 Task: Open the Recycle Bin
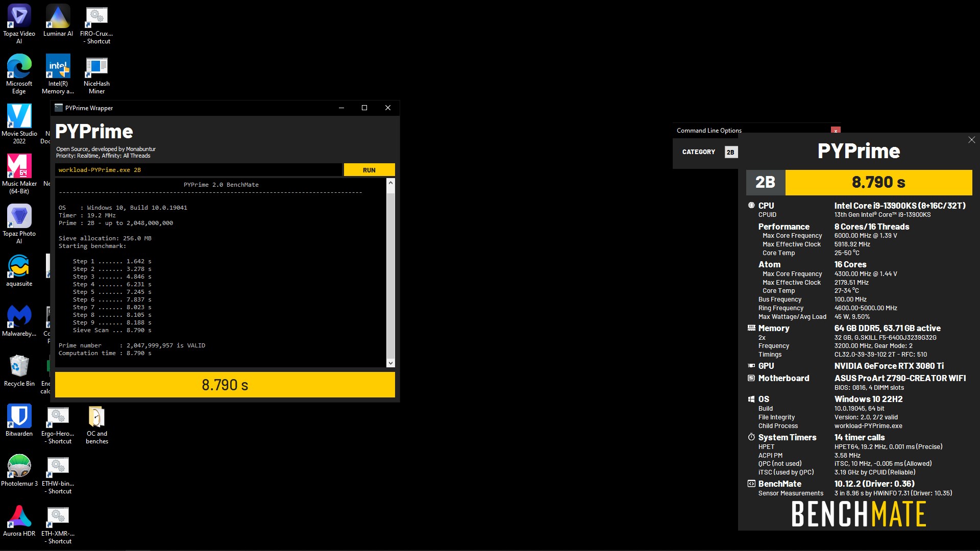click(x=19, y=370)
